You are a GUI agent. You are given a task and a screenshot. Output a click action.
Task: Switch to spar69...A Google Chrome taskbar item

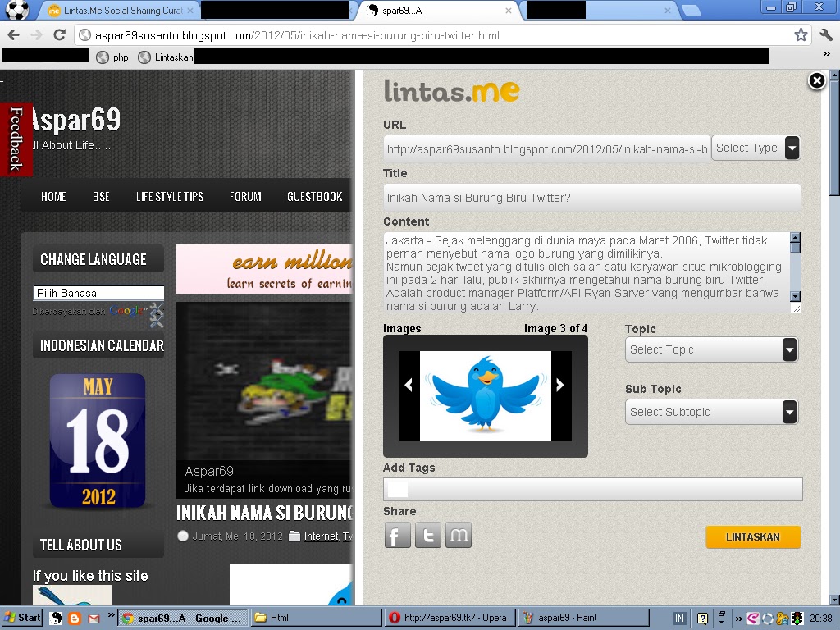pyautogui.click(x=183, y=618)
